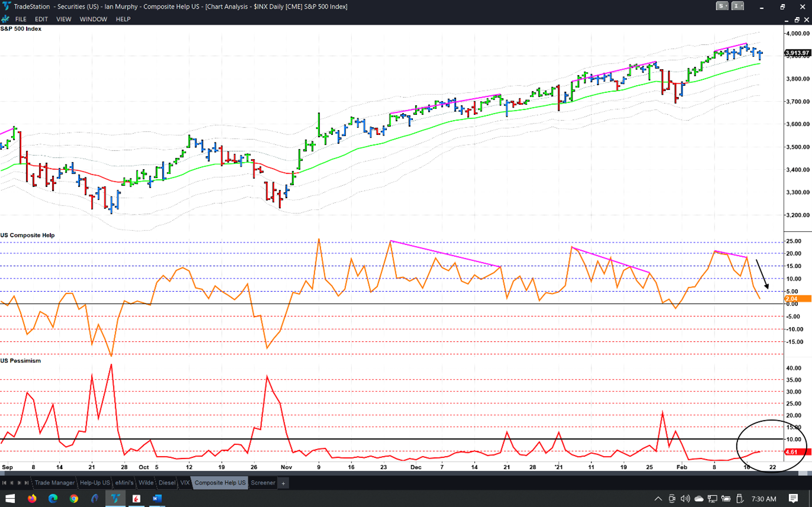
Task: Jump to the first workspace tab arrow
Action: coord(4,483)
